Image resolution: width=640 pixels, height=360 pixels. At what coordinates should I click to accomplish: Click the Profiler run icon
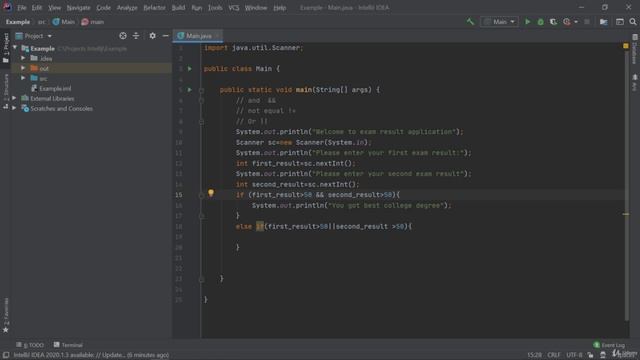pyautogui.click(x=567, y=22)
